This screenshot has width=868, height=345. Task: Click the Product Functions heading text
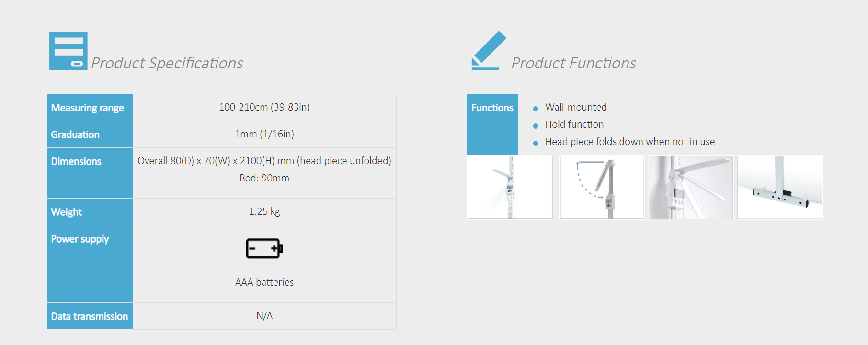click(x=573, y=63)
